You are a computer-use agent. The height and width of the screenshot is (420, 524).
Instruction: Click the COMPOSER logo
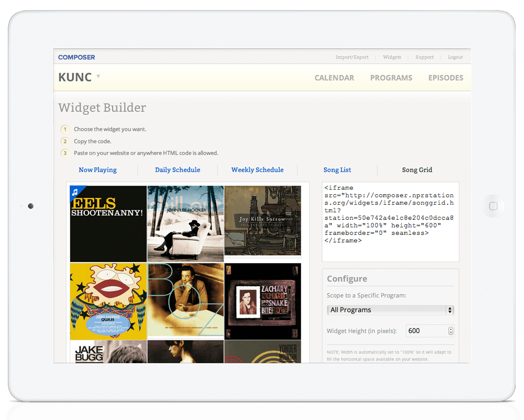(x=76, y=57)
